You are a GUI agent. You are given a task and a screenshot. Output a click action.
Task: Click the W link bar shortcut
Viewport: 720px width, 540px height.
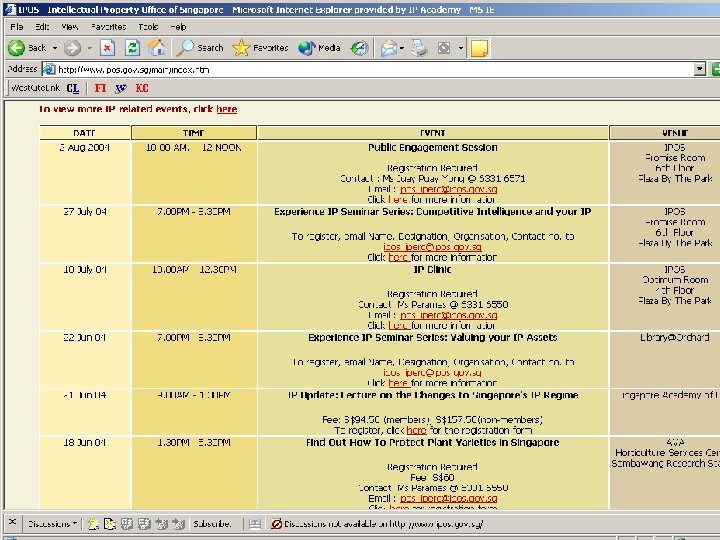[121, 88]
